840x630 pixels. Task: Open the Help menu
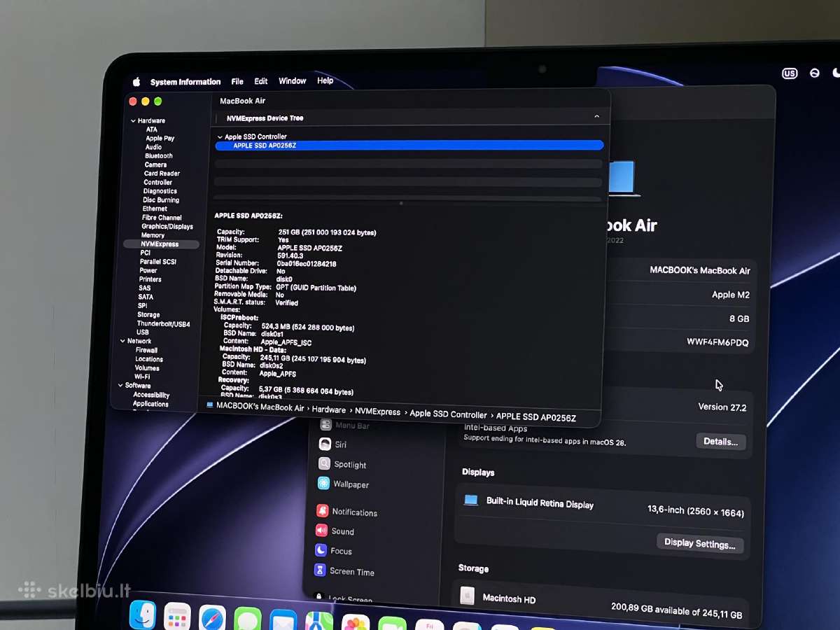tap(325, 80)
